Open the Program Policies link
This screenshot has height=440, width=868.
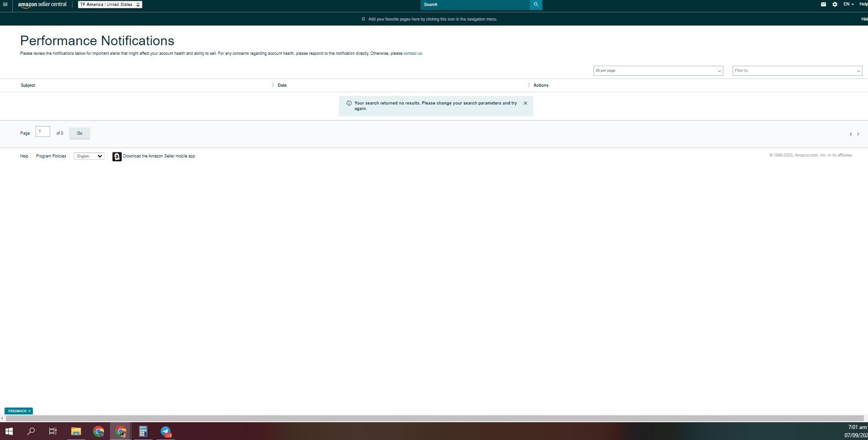click(51, 156)
